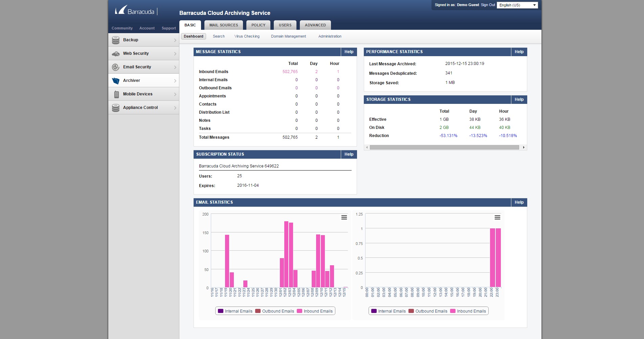The image size is (644, 339).
Task: Click Messages Deduplicated value 341
Action: pos(449,73)
